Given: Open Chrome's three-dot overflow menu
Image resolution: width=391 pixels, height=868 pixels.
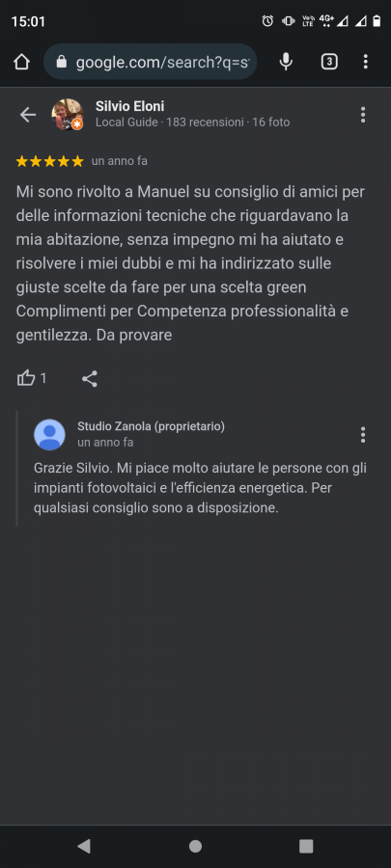Looking at the screenshot, I should [365, 62].
